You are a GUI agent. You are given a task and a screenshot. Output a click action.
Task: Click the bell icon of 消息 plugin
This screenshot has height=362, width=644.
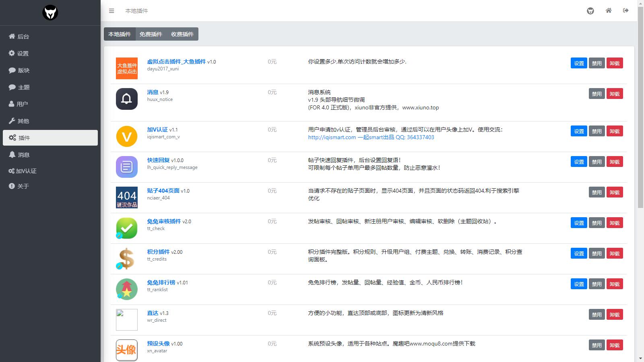127,99
